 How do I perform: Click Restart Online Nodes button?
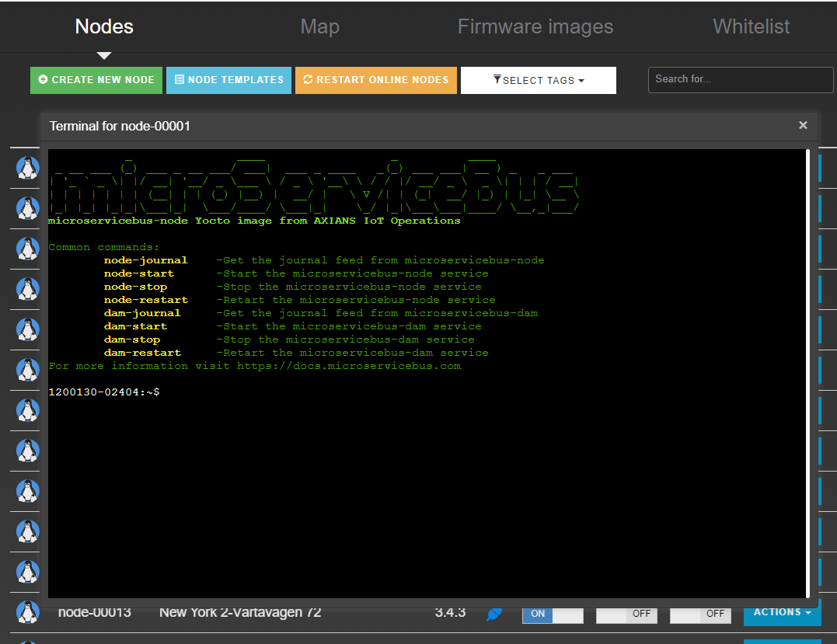[376, 80]
